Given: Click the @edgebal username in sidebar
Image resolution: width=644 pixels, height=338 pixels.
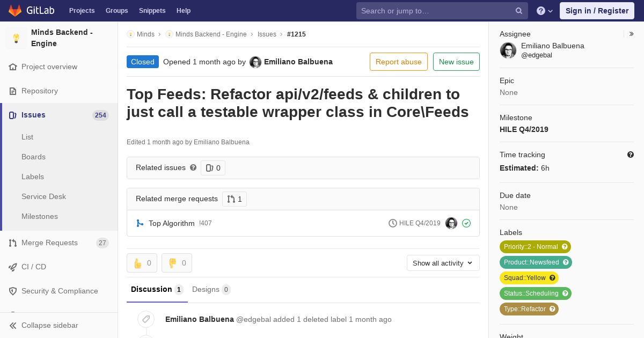Looking at the screenshot, I should [537, 55].
